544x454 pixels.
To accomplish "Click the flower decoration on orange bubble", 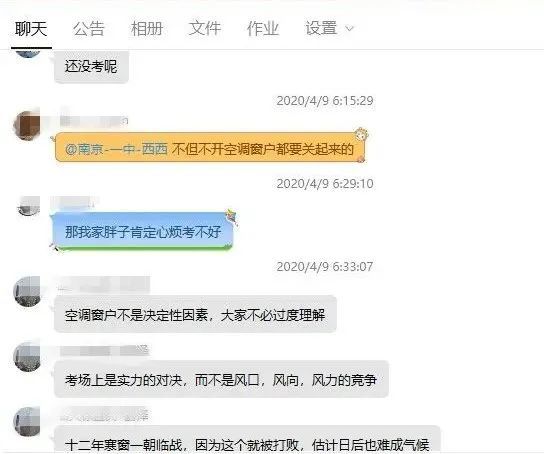I will (x=361, y=134).
